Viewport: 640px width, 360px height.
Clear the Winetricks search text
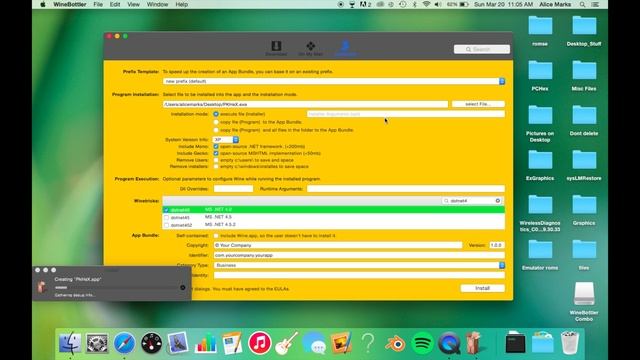click(x=498, y=201)
